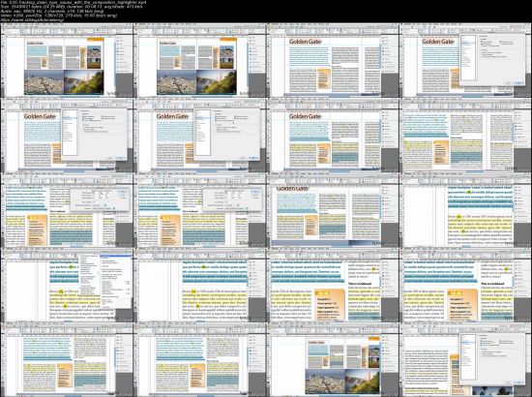Select the last second-row frame of highlighted columns
This screenshot has width=532, height=397.
tap(466, 136)
